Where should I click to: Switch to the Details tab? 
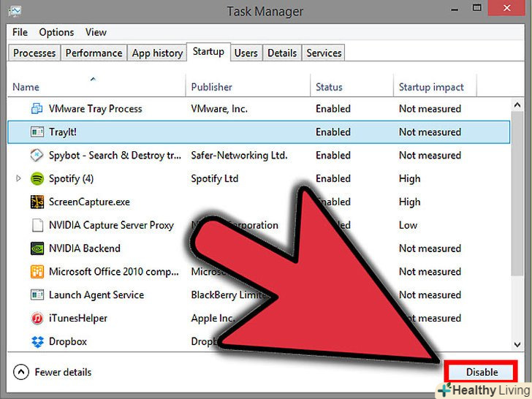tap(282, 53)
